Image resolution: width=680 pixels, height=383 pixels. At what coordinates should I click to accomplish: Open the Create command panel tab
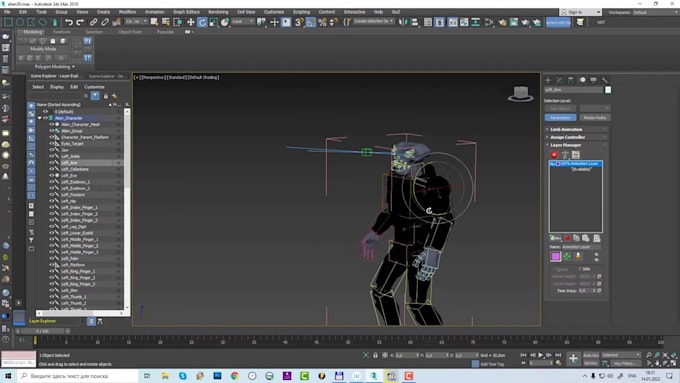tap(548, 80)
